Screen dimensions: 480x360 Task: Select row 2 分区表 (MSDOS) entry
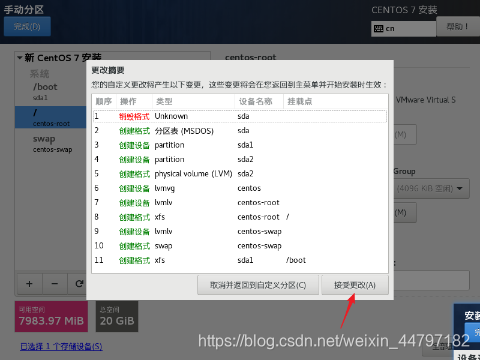240,131
